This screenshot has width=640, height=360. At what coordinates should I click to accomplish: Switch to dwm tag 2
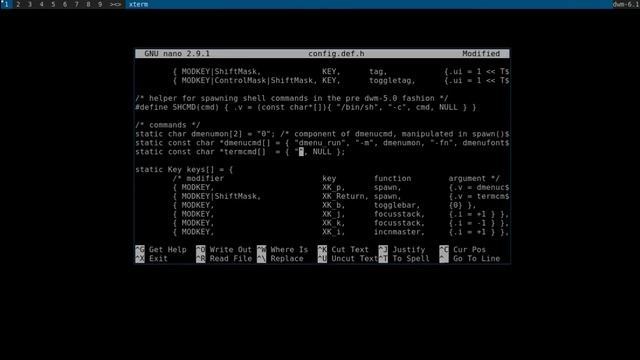[x=18, y=4]
